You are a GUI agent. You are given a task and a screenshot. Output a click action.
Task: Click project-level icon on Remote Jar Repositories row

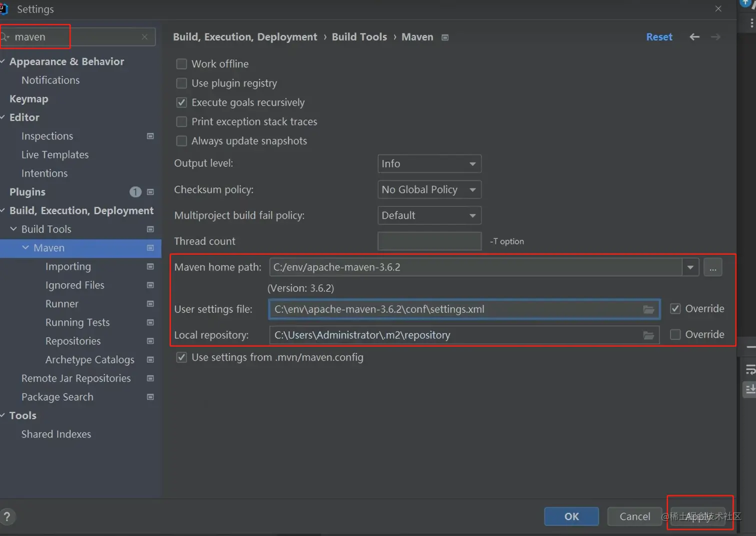[x=150, y=379]
